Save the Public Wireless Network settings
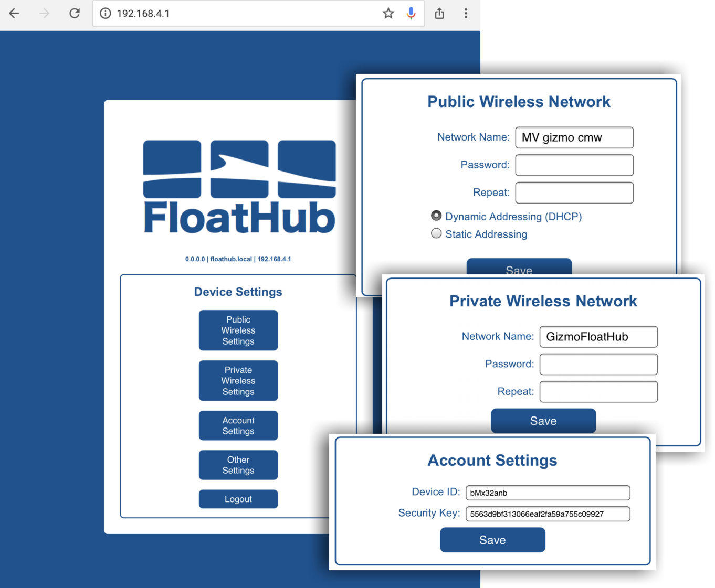 (519, 266)
